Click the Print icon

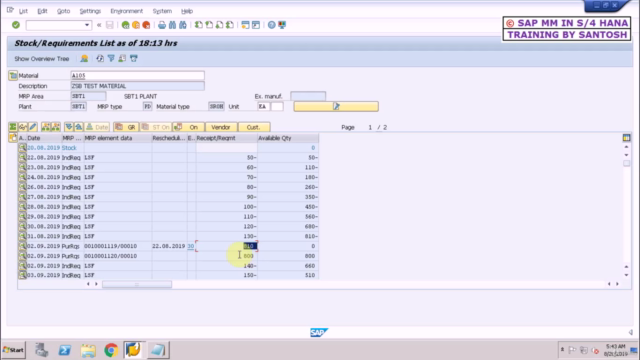[x=162, y=25]
